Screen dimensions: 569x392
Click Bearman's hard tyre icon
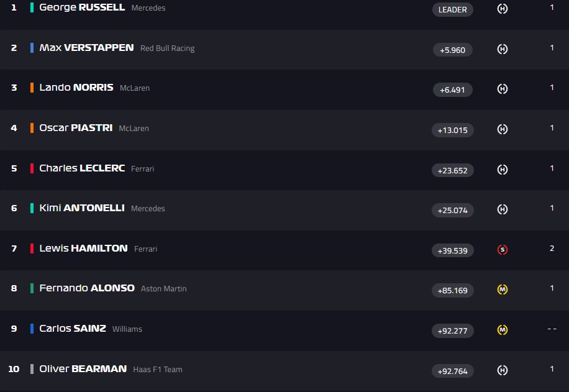(x=503, y=370)
